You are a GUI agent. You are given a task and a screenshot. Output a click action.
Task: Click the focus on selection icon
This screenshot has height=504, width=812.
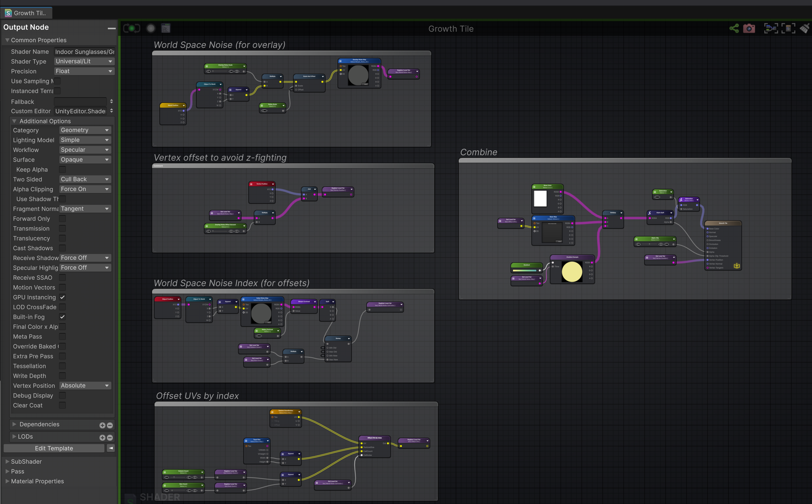(788, 28)
